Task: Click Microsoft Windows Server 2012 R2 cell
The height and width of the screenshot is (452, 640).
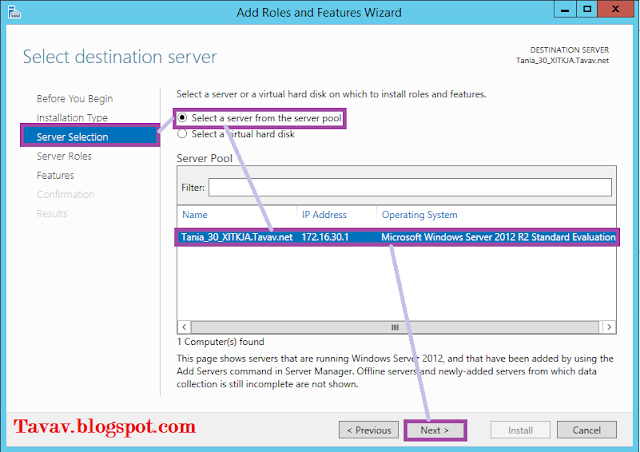Action: [x=498, y=237]
